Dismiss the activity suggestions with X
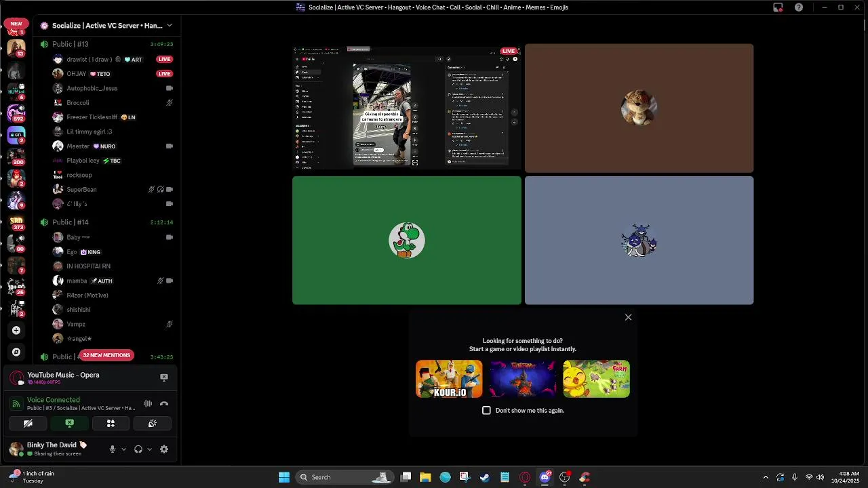Screen dimensions: 868x488 [628, 317]
